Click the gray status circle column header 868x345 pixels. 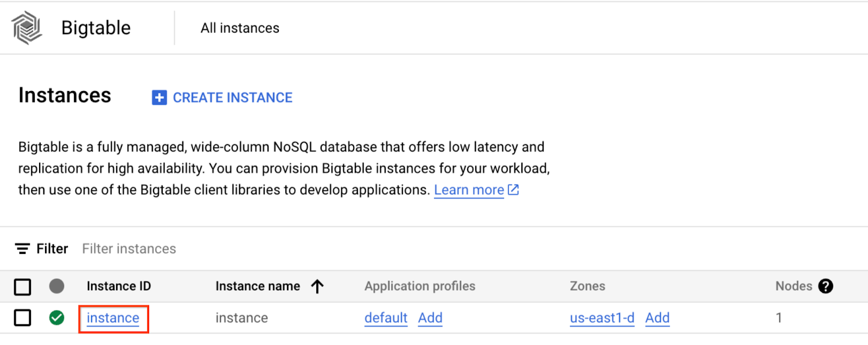tap(56, 286)
